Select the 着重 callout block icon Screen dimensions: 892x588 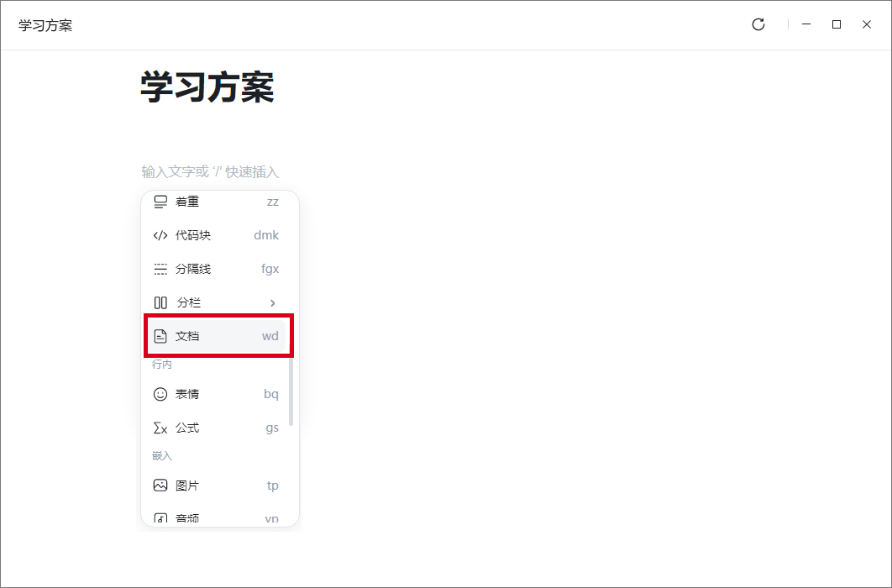click(x=160, y=202)
